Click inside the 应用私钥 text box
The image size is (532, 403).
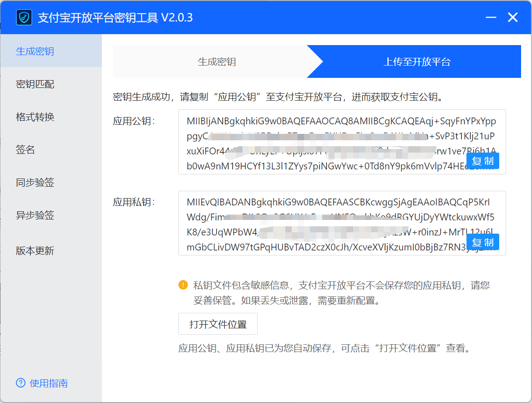pyautogui.click(x=342, y=223)
